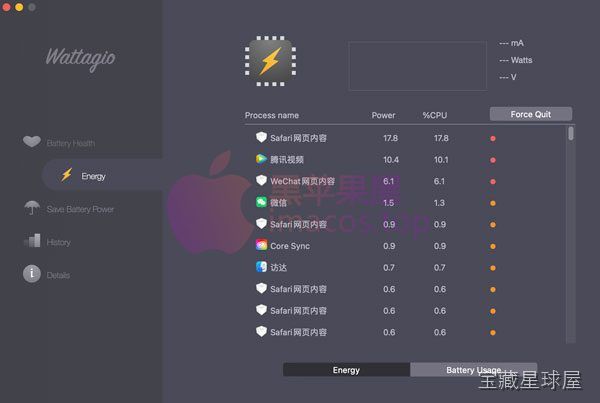Image resolution: width=600 pixels, height=403 pixels.
Task: Click the process list scrollbar thumb
Action: click(571, 134)
